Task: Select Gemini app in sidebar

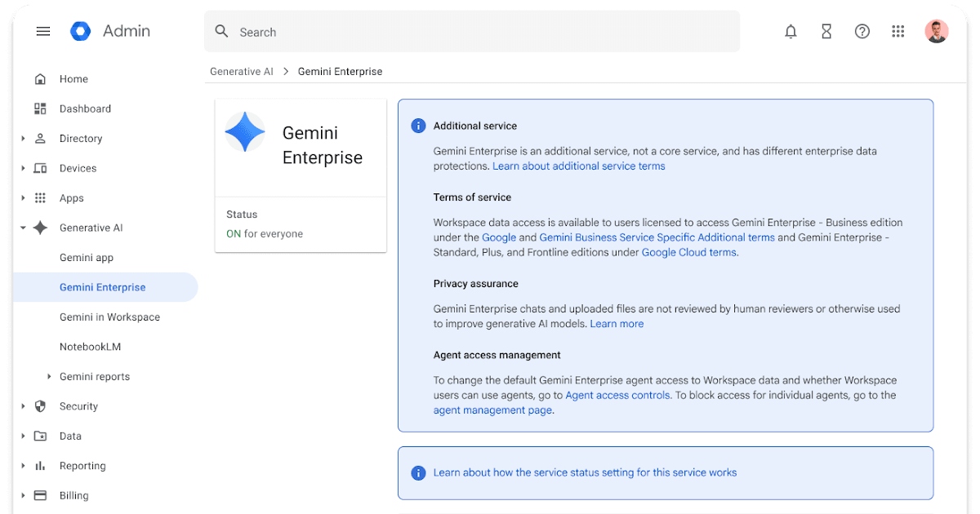Action: 87,258
